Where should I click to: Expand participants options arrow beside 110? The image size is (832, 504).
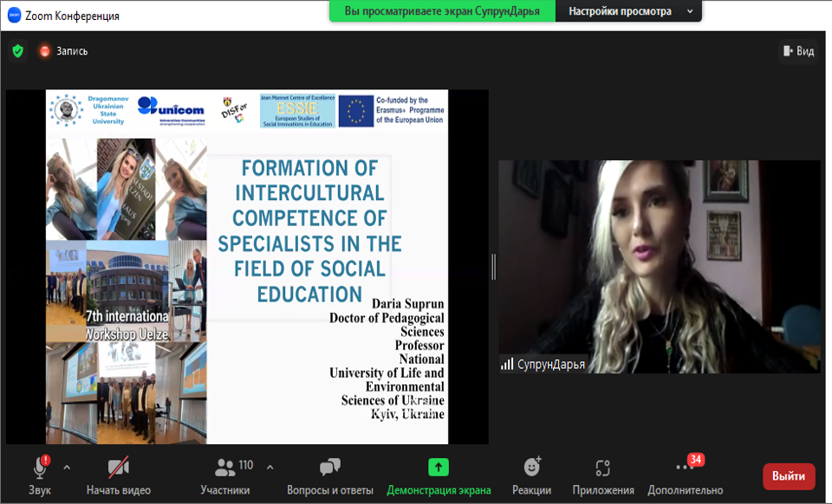[x=270, y=468]
